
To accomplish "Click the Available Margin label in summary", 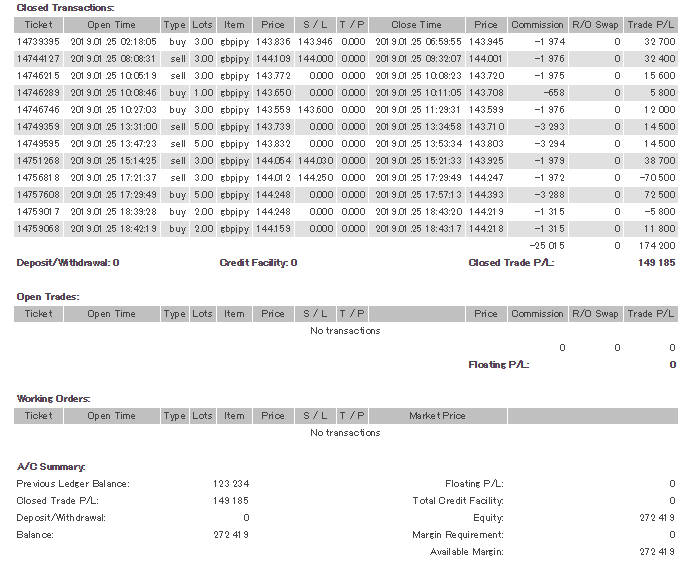I will pyautogui.click(x=466, y=552).
